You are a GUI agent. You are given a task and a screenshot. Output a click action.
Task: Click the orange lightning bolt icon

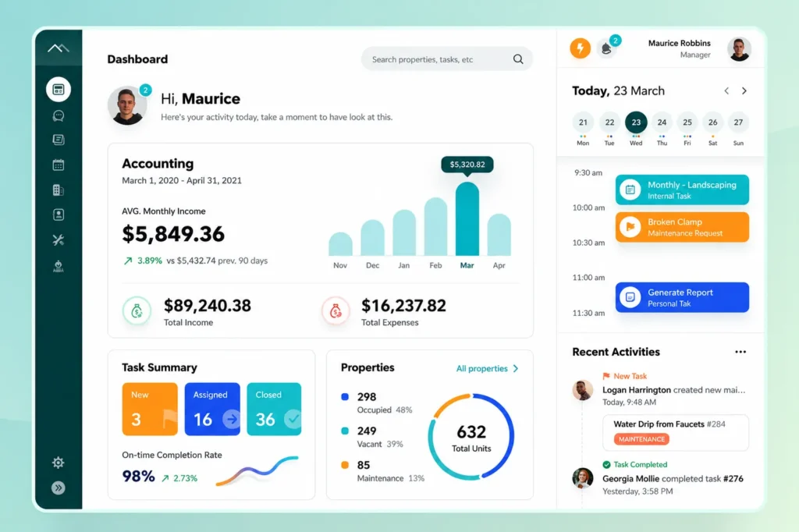click(x=580, y=48)
